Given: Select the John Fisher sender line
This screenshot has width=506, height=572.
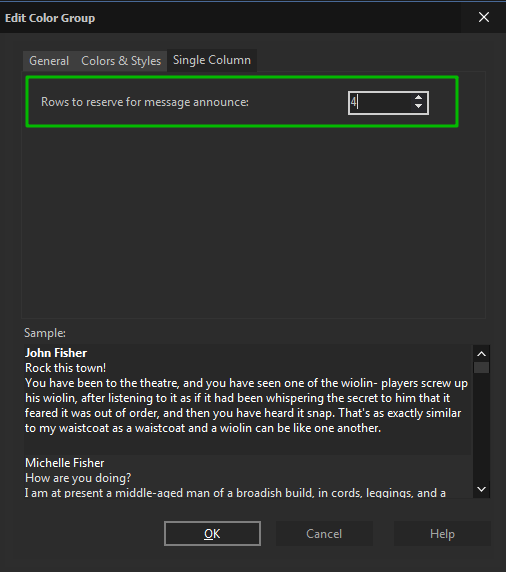Looking at the screenshot, I should pos(56,353).
